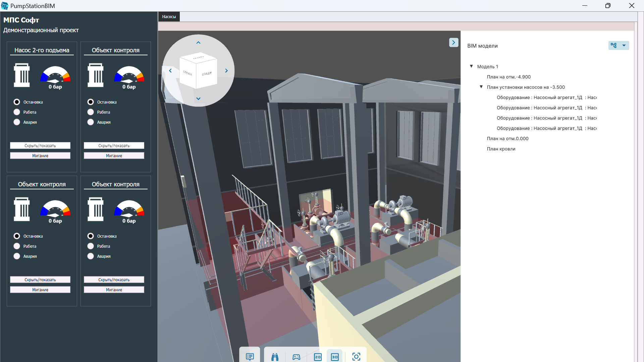Select План кровли in model tree
The width and height of the screenshot is (644, 362).
click(x=501, y=149)
